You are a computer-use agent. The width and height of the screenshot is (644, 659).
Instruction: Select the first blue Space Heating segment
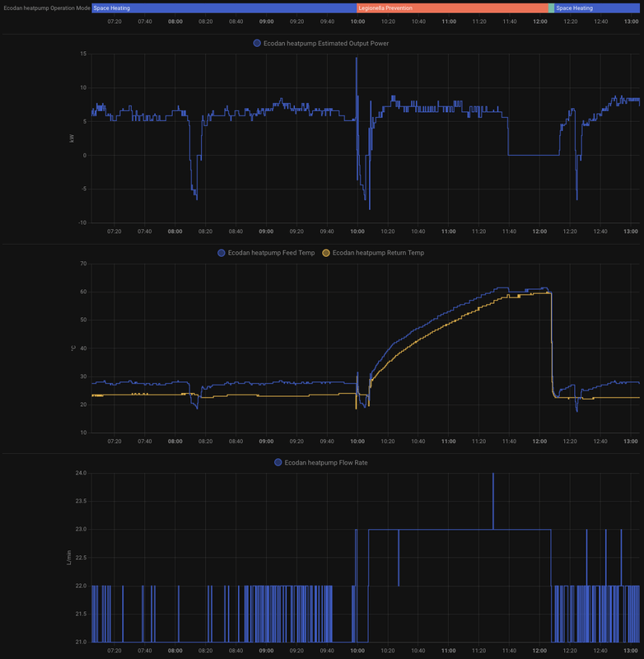224,8
